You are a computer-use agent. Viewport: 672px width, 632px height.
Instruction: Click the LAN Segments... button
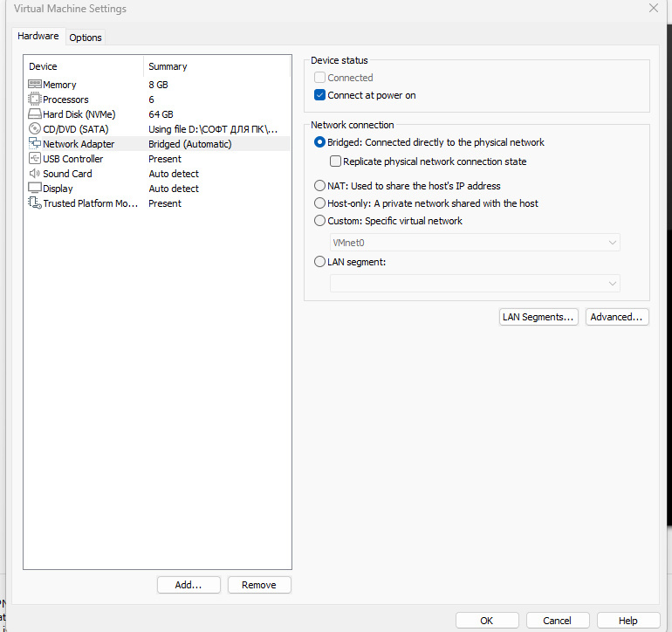tap(538, 317)
